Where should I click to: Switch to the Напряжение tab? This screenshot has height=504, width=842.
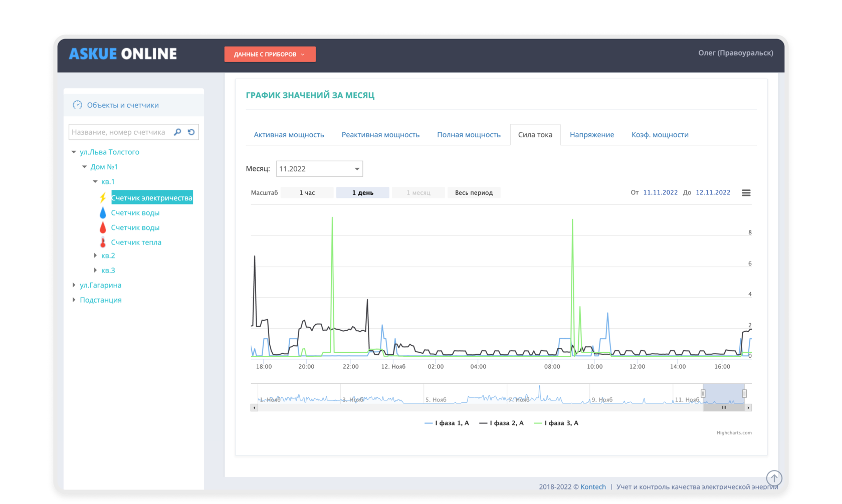(x=591, y=135)
